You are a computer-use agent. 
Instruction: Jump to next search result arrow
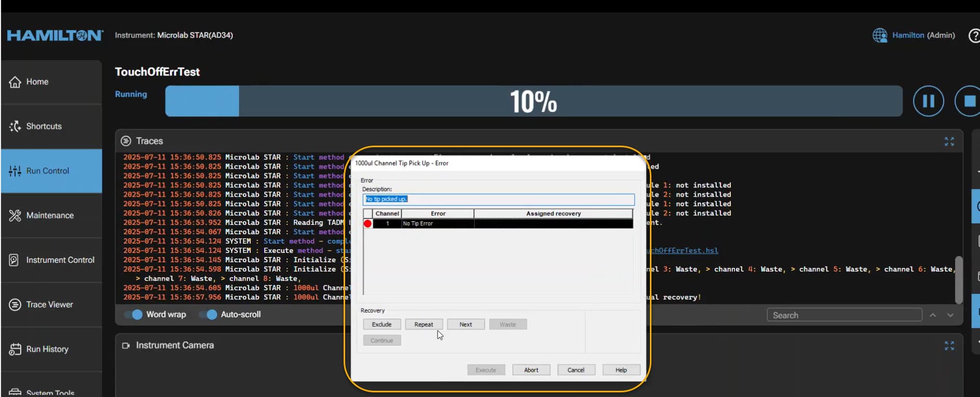tap(950, 315)
